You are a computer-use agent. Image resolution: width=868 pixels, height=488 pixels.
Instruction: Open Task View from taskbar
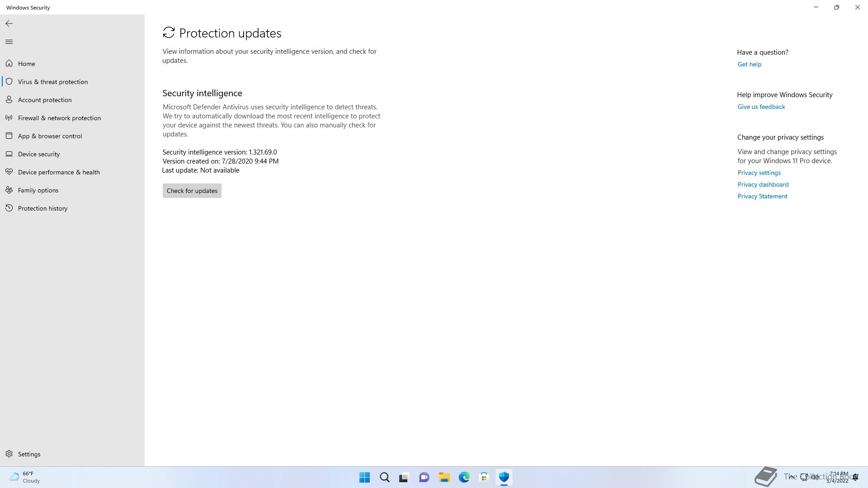pyautogui.click(x=404, y=477)
